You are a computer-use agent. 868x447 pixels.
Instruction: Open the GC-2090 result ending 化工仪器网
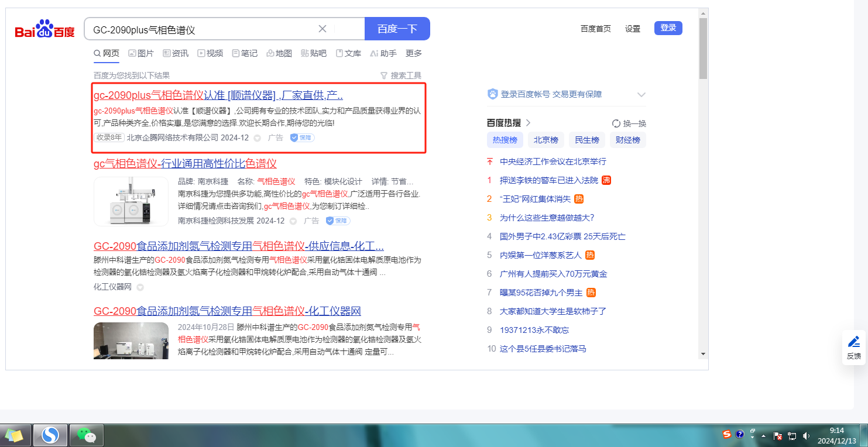227,311
